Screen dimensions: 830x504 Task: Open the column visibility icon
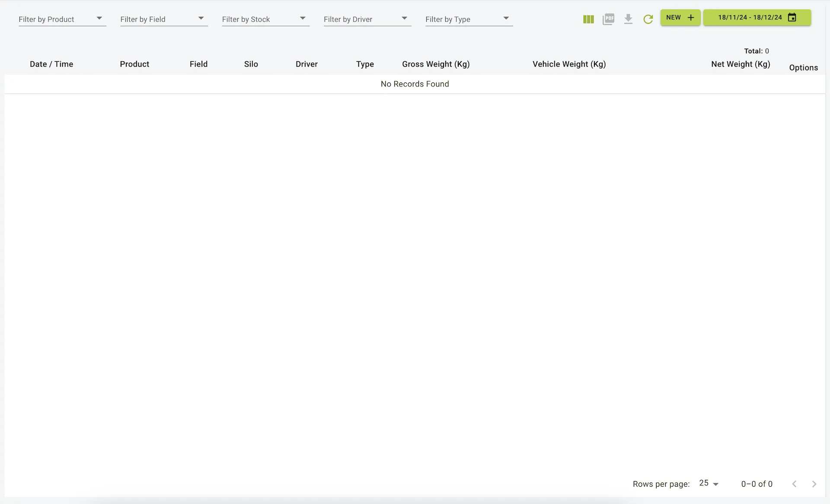pyautogui.click(x=588, y=19)
